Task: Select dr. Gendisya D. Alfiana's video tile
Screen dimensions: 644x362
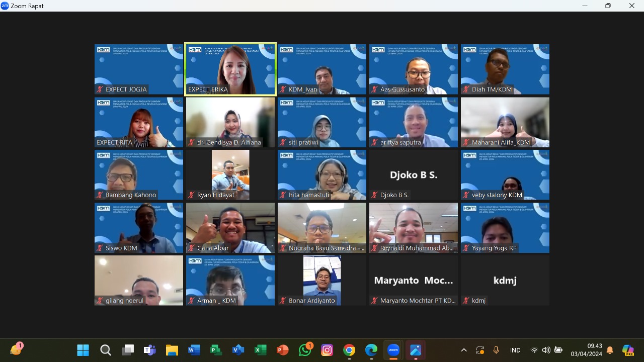Action: click(x=230, y=122)
